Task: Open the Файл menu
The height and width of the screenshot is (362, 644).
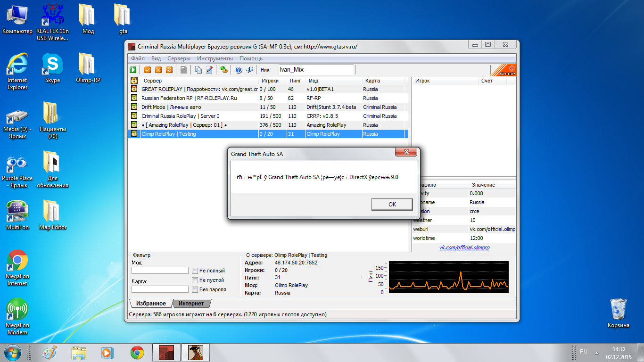Action: (138, 58)
